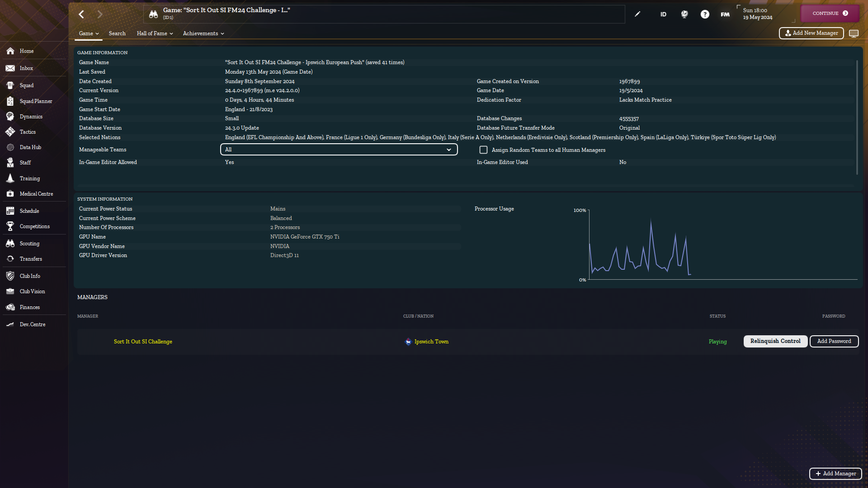Click the Password column header
Image resolution: width=868 pixels, height=488 pixels.
point(834,316)
